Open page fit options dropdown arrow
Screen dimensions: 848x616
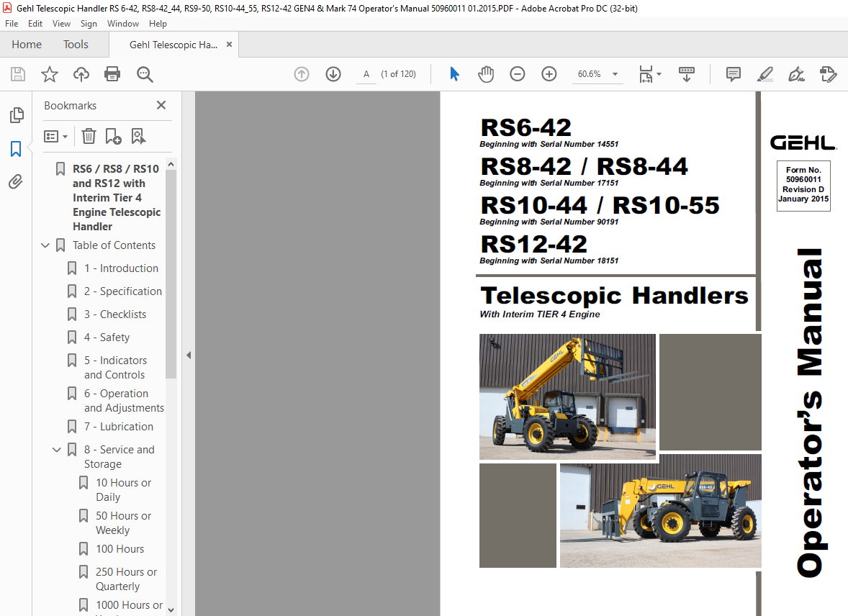(659, 74)
